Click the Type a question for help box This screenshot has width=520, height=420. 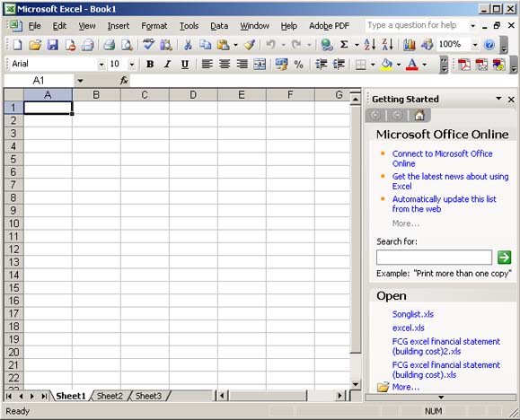click(x=418, y=25)
